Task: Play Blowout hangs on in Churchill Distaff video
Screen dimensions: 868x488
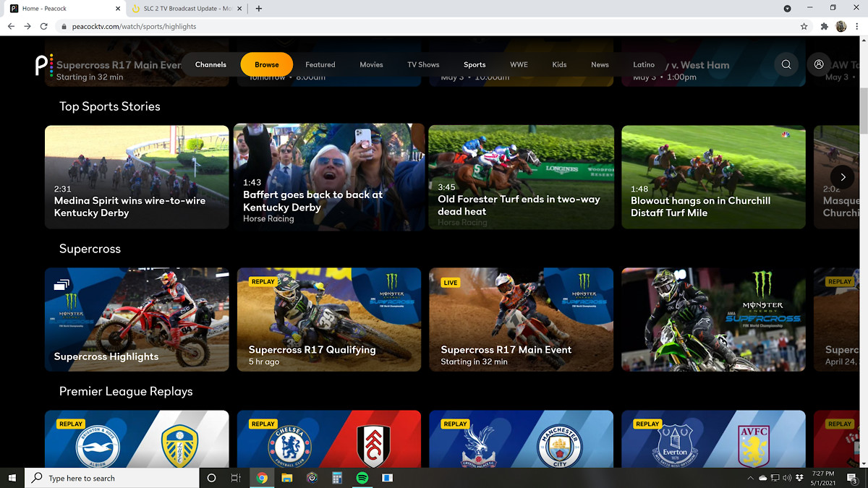Action: coord(713,177)
